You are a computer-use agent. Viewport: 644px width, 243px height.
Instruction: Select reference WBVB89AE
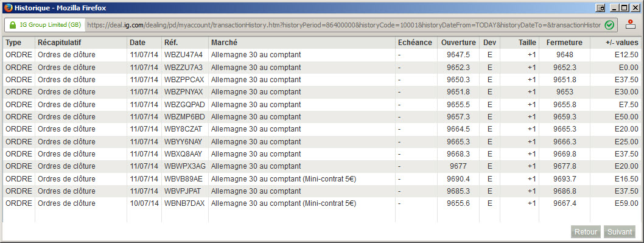point(183,179)
